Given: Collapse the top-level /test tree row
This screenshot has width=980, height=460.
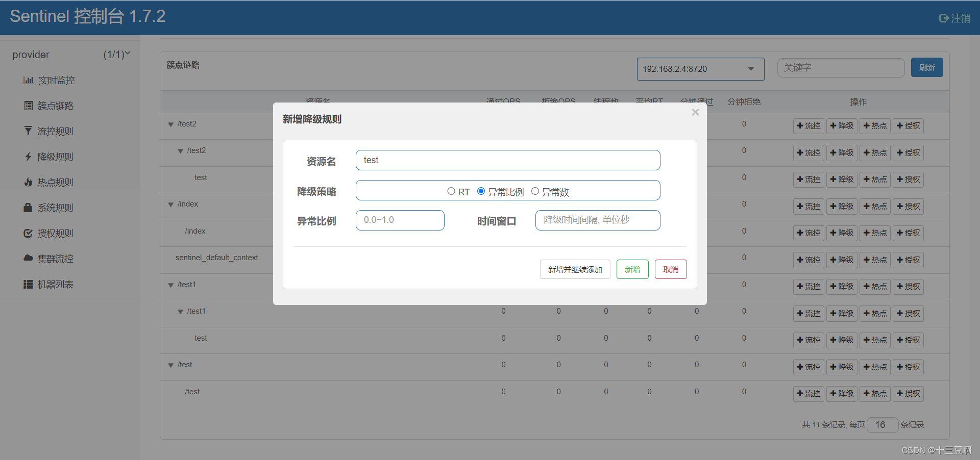Looking at the screenshot, I should pos(171,365).
